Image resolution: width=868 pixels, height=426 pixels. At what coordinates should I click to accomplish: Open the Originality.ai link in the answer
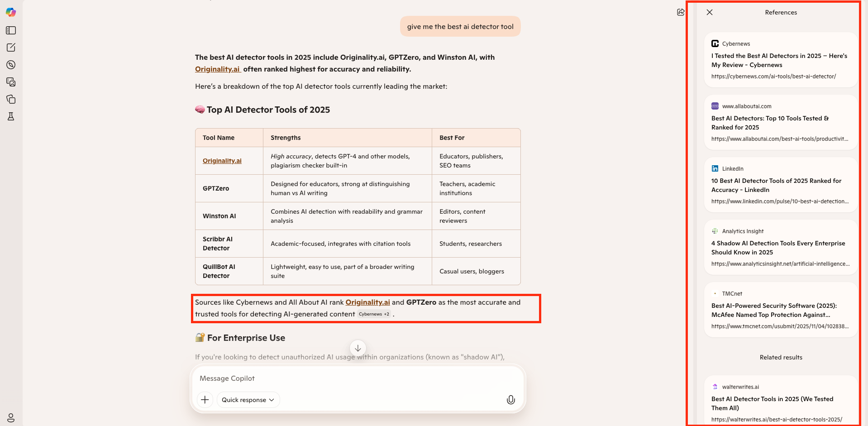pyautogui.click(x=218, y=69)
